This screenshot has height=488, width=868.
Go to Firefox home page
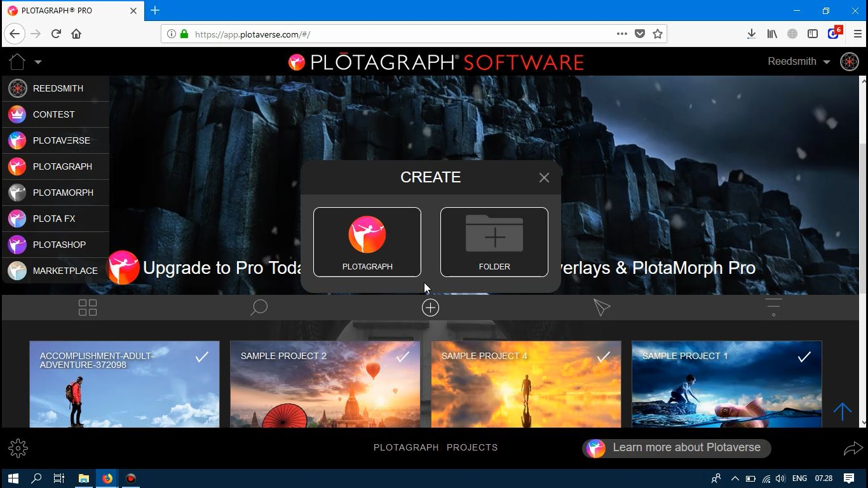coord(76,34)
